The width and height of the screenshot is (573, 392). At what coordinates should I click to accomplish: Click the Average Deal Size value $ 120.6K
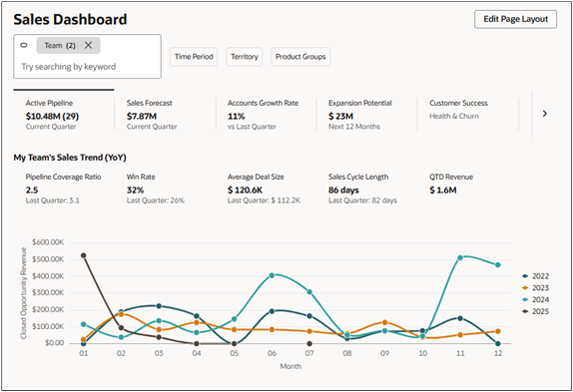(245, 191)
